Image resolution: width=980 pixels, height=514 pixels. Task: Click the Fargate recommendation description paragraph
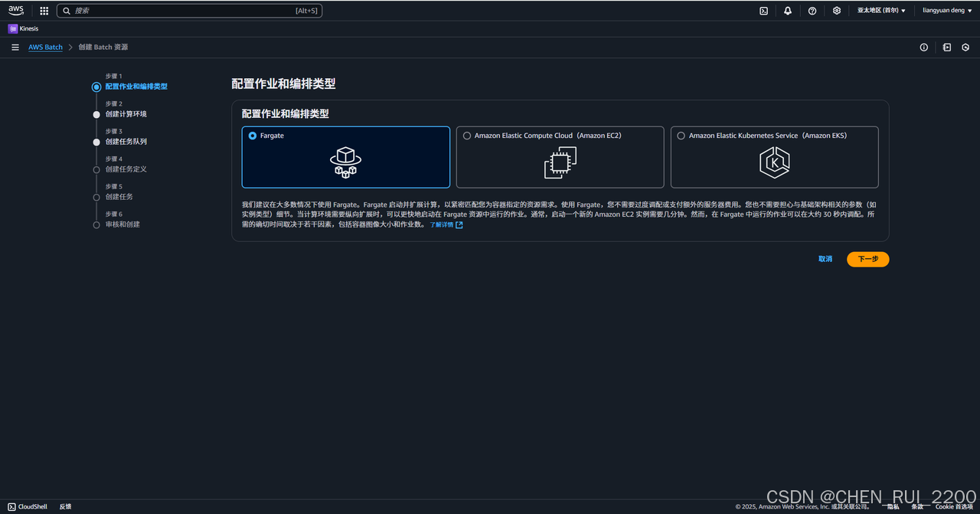[559, 214]
